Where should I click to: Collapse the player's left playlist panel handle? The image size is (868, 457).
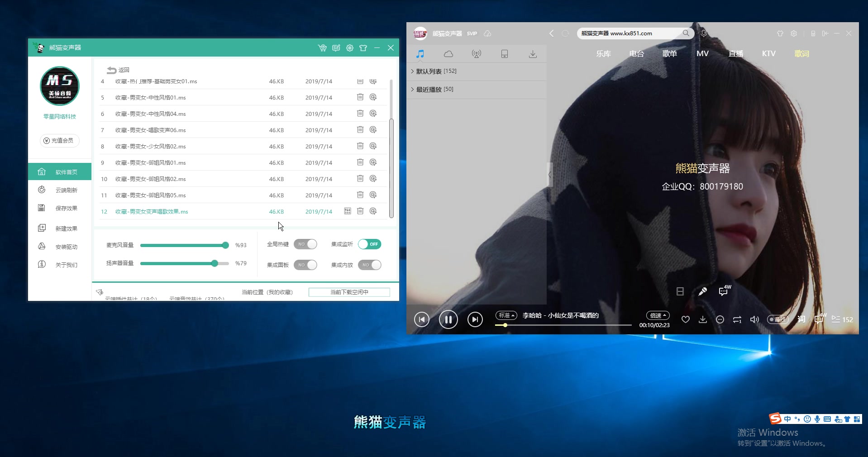(x=550, y=175)
